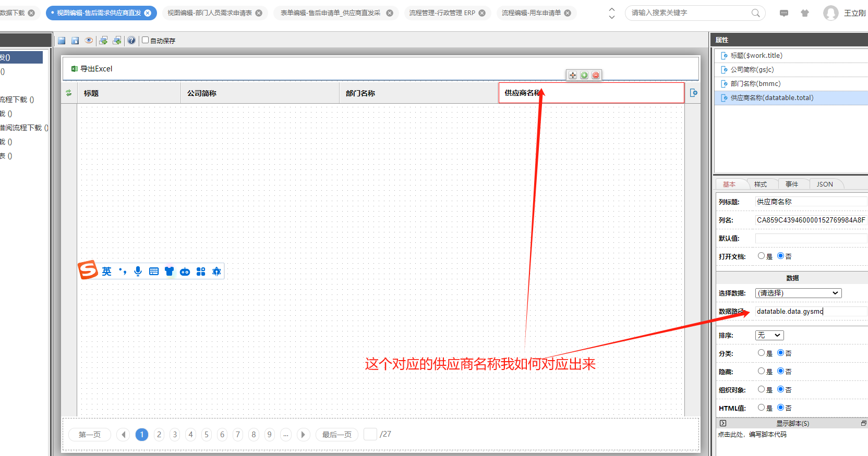The height and width of the screenshot is (456, 868).
Task: Click the magnifier search icon in the top bar
Action: 755,13
